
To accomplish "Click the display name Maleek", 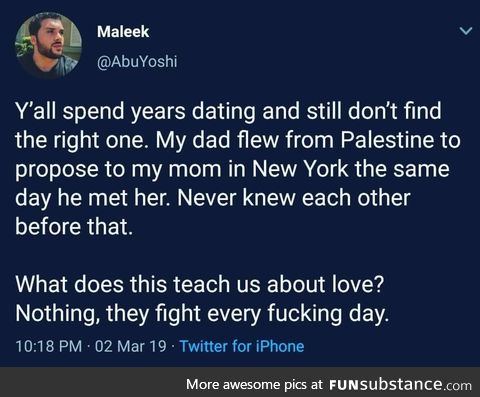I will point(123,32).
